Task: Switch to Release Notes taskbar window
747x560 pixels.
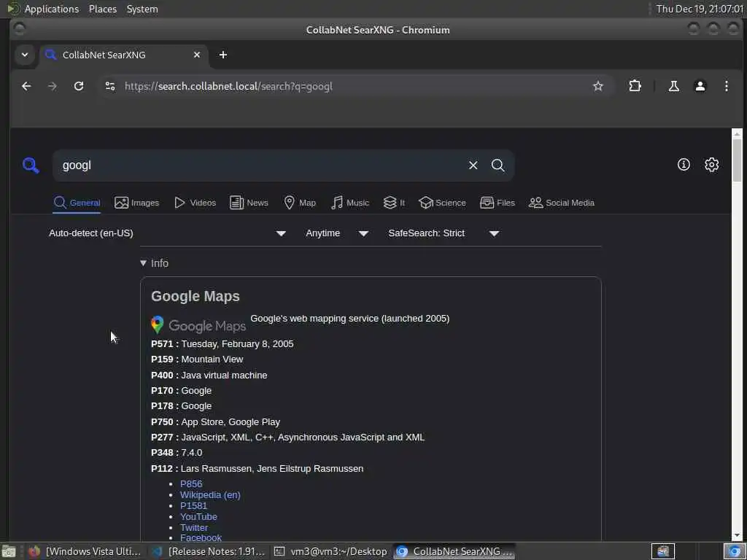Action: (x=208, y=551)
